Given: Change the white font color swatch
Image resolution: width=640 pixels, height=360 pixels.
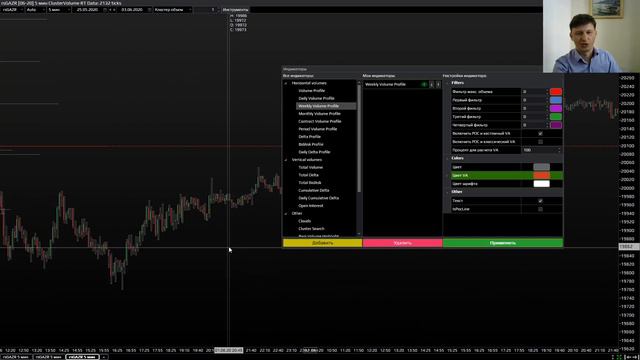Looking at the screenshot, I should (541, 184).
